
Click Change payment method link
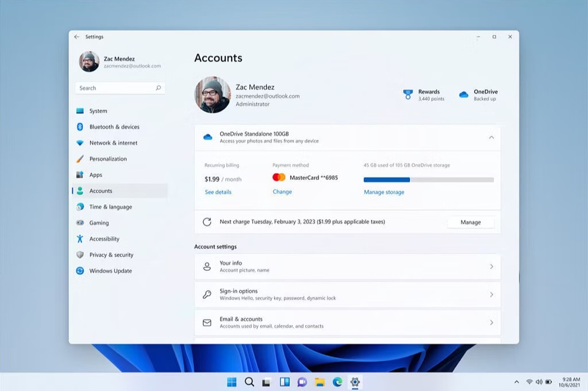pyautogui.click(x=282, y=192)
